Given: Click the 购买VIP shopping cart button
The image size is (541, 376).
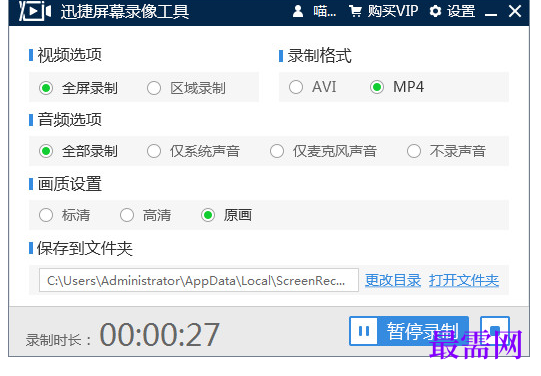Looking at the screenshot, I should pyautogui.click(x=383, y=11).
